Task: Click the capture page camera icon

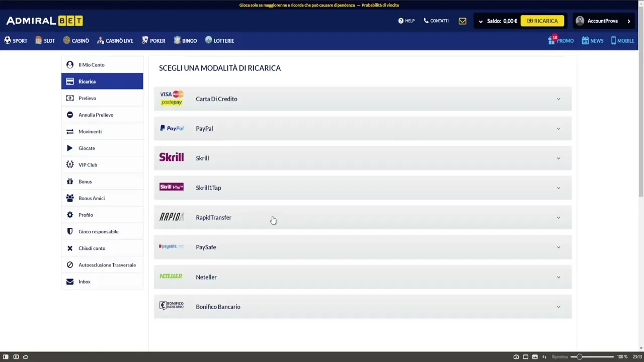Action: (516, 357)
